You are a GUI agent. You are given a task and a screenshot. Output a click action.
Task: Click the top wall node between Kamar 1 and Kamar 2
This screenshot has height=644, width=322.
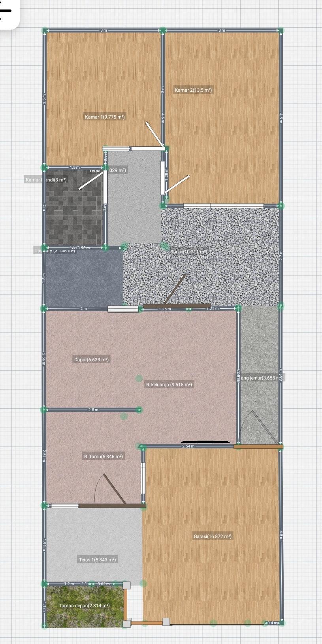pos(162,30)
